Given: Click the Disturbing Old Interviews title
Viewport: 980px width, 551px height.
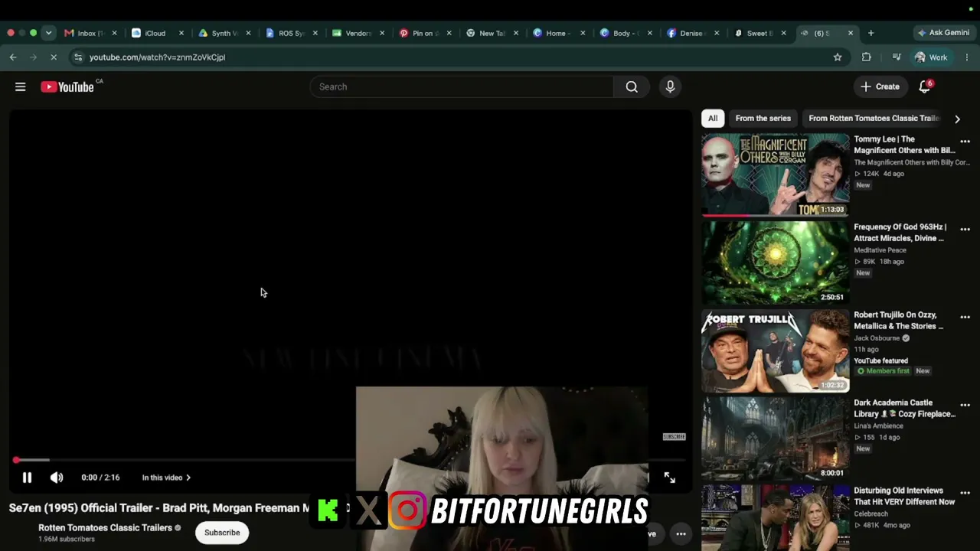Looking at the screenshot, I should click(x=904, y=497).
